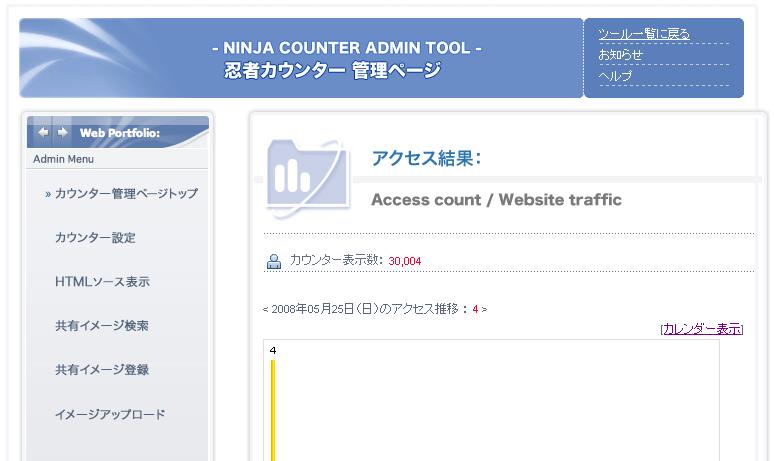Click Access count / Website traffic subtitle
The width and height of the screenshot is (774, 461).
coord(496,199)
